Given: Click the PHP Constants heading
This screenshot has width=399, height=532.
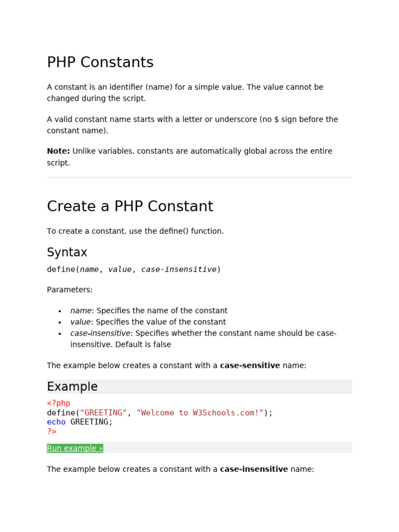Looking at the screenshot, I should [100, 63].
